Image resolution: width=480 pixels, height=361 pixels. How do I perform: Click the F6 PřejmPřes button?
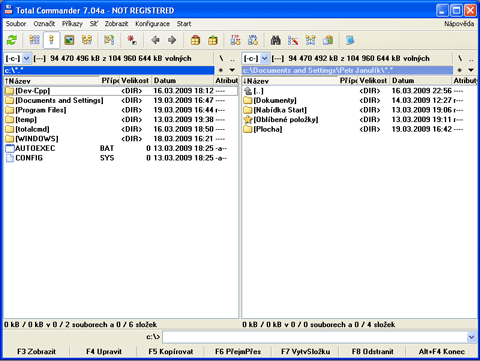click(238, 352)
